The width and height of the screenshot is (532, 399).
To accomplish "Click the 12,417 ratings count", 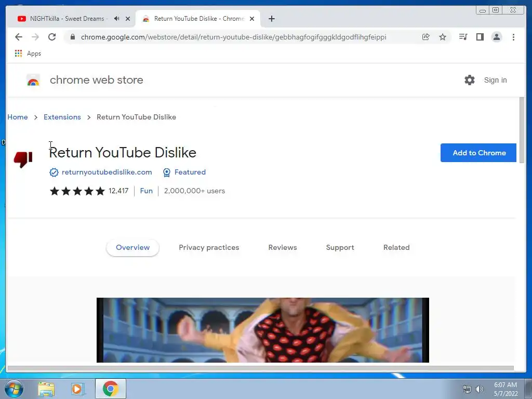I will (x=118, y=191).
